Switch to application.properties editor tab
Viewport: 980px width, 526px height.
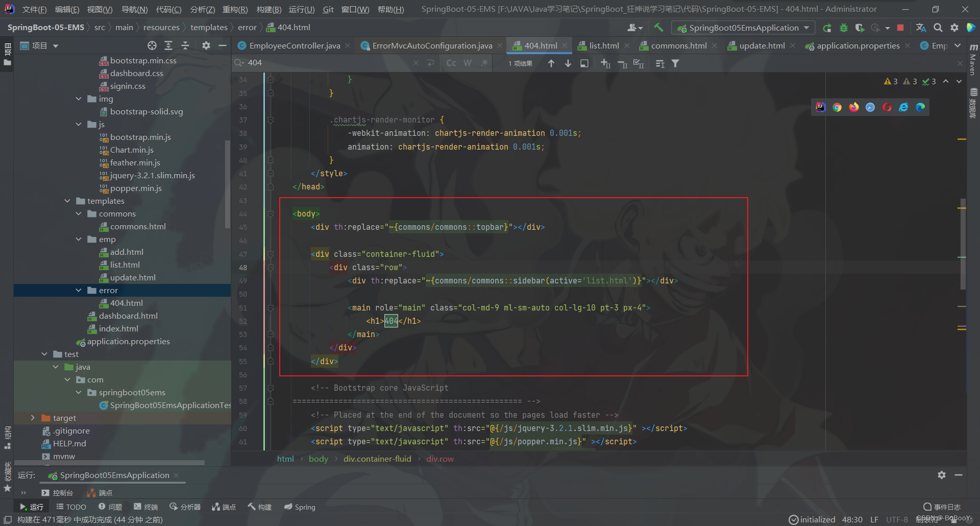coord(858,46)
